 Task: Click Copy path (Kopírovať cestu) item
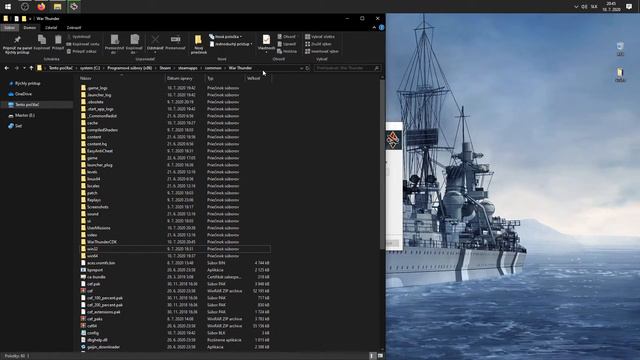[x=83, y=44]
